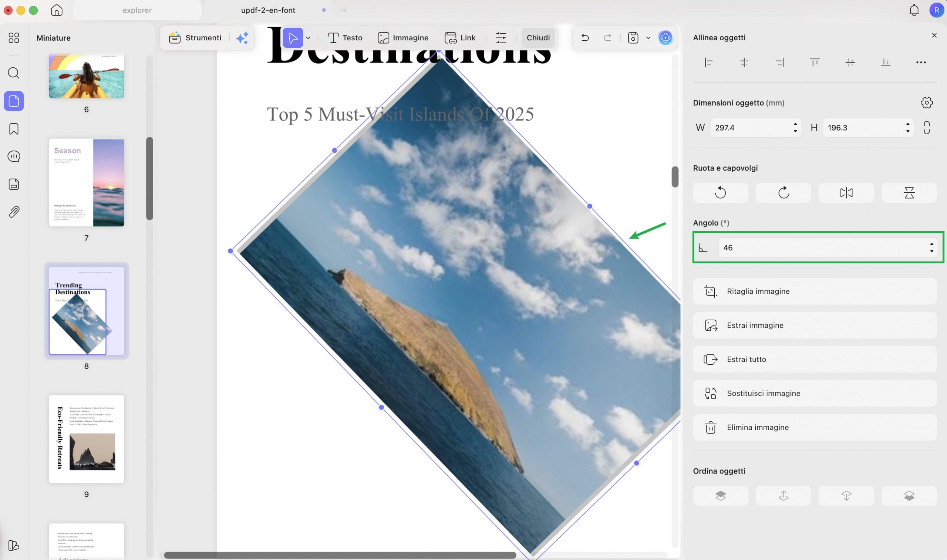
Task: Click the AI sparkle assistant icon
Action: click(x=242, y=38)
